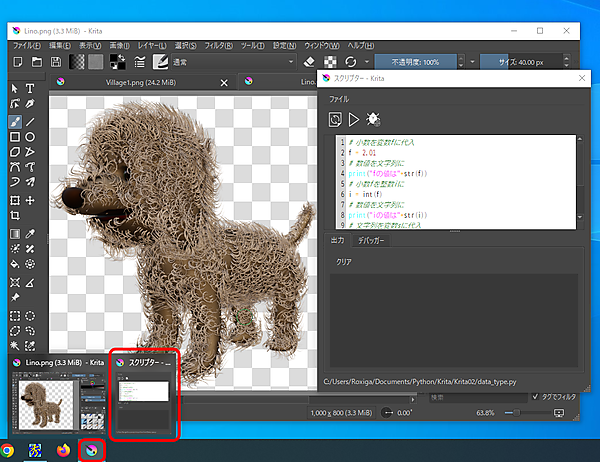Run the script with the play icon
Screen dimensions: 600x462
click(x=353, y=119)
